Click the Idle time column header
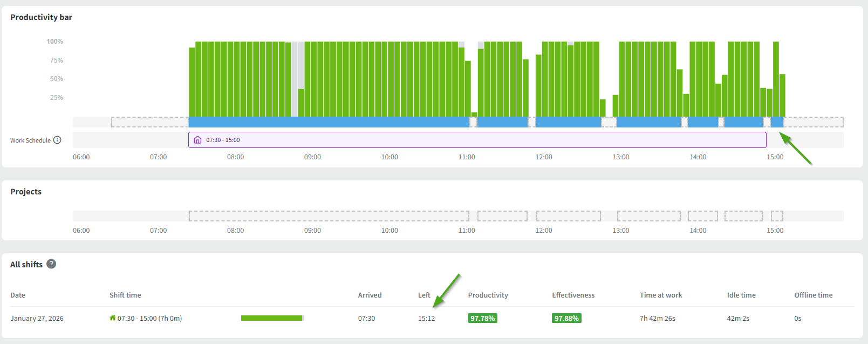The image size is (868, 344). [x=741, y=295]
